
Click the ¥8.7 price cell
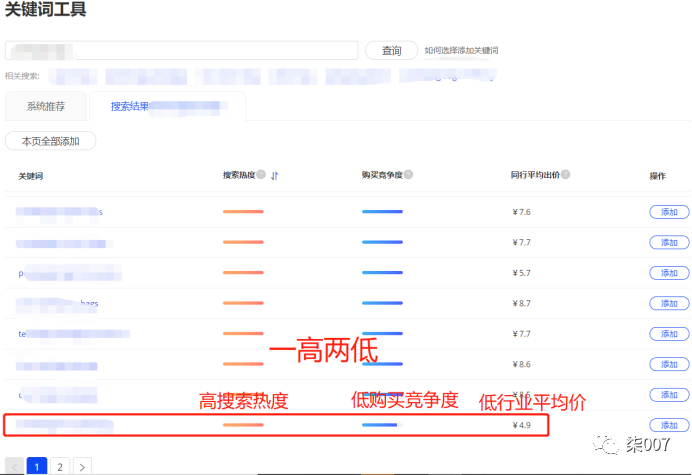coord(521,303)
